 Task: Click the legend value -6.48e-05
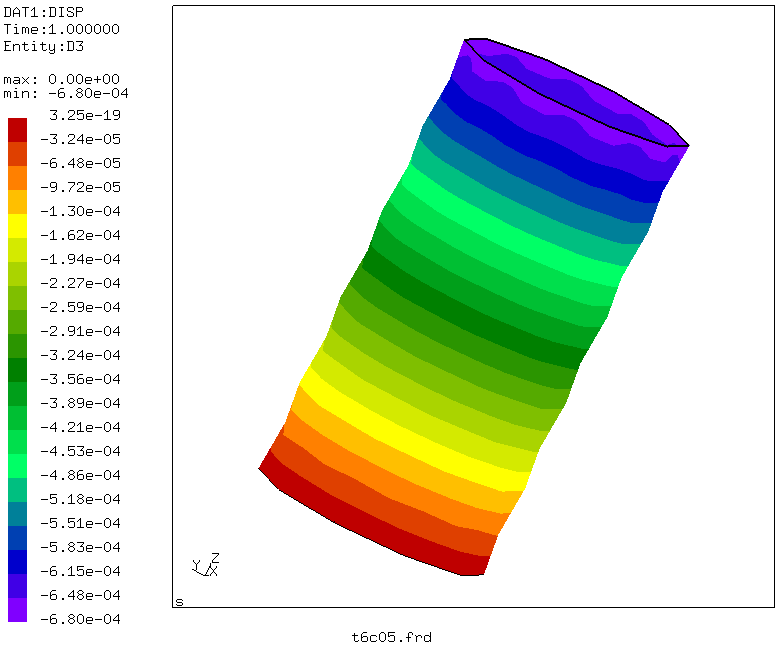(80, 163)
